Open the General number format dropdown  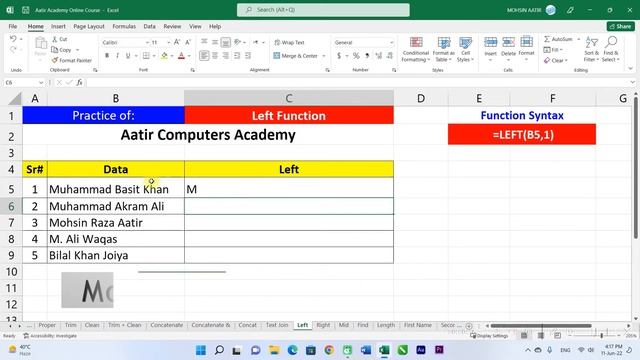(391, 42)
